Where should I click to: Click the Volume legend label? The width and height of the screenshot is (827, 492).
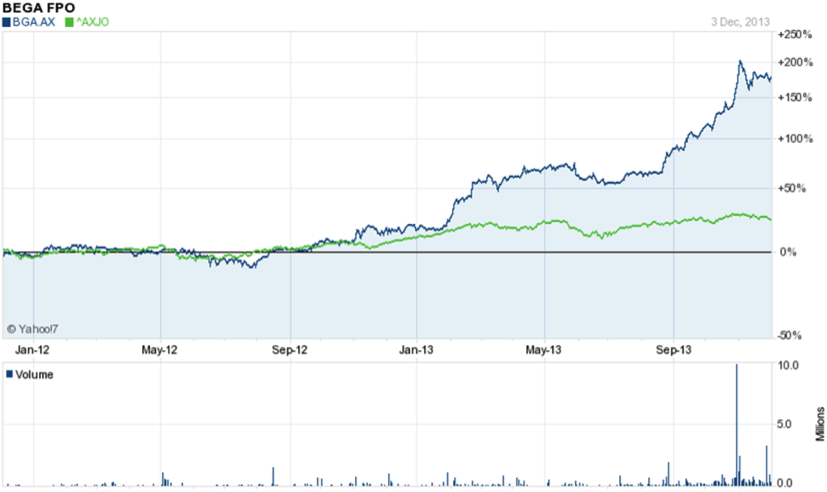pyautogui.click(x=34, y=375)
